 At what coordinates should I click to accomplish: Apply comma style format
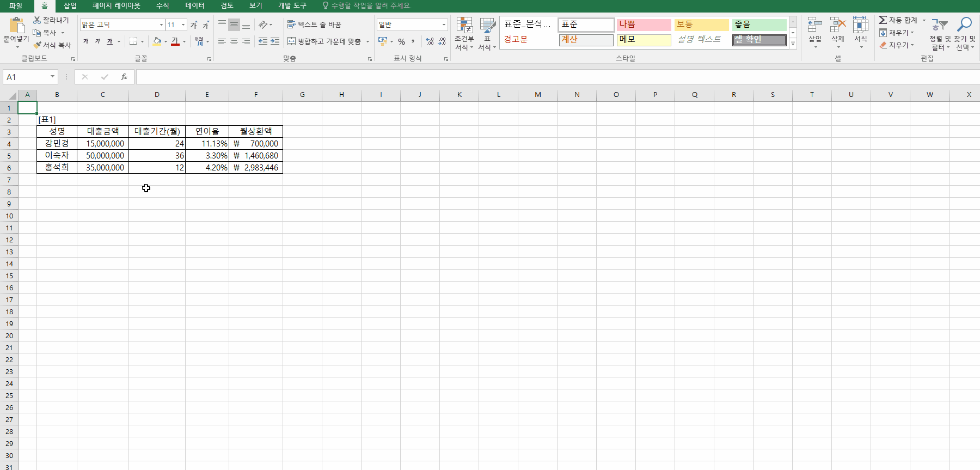tap(413, 41)
